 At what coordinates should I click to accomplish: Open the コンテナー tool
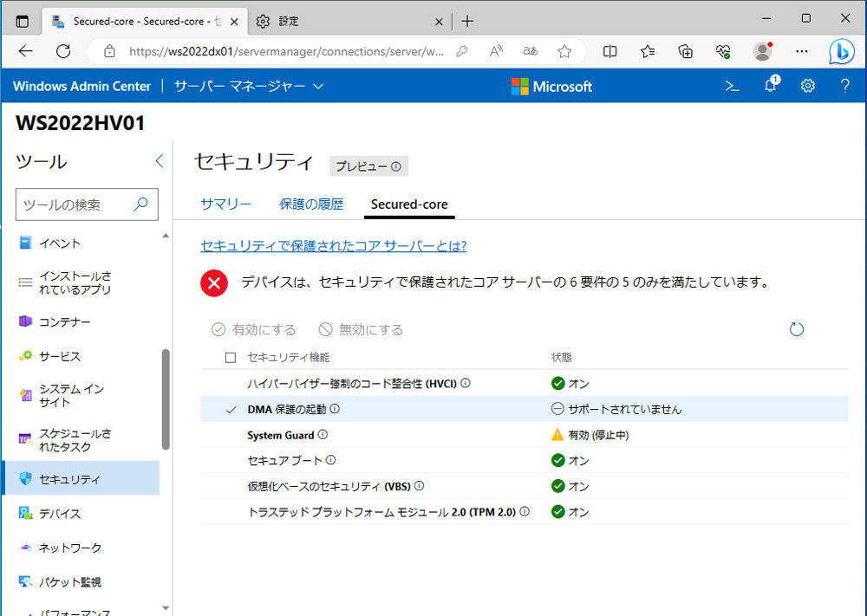81,321
